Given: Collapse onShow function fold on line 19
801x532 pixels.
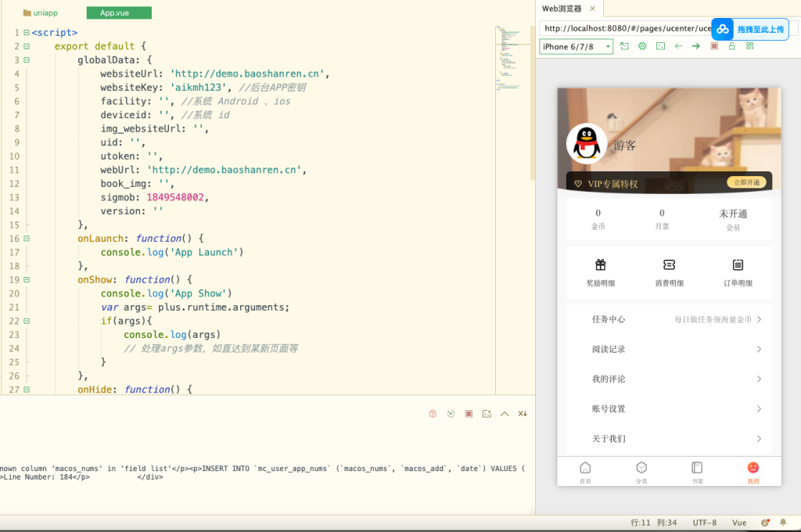Looking at the screenshot, I should click(27, 280).
